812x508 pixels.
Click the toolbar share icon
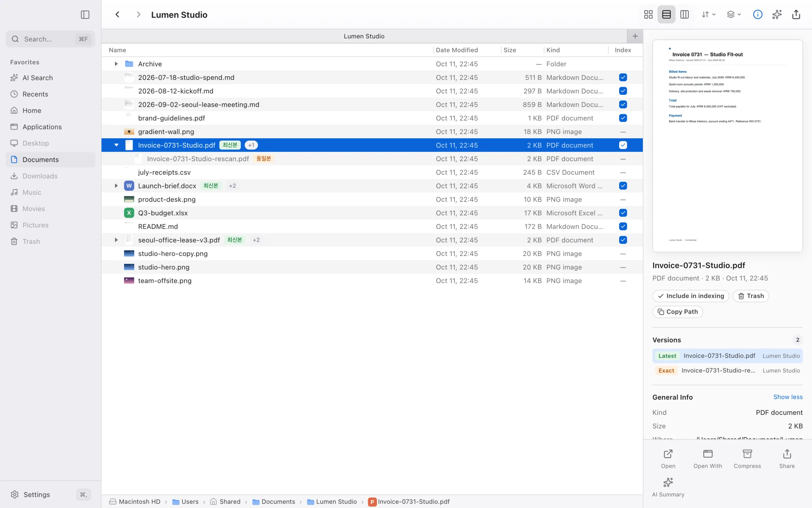[796, 15]
